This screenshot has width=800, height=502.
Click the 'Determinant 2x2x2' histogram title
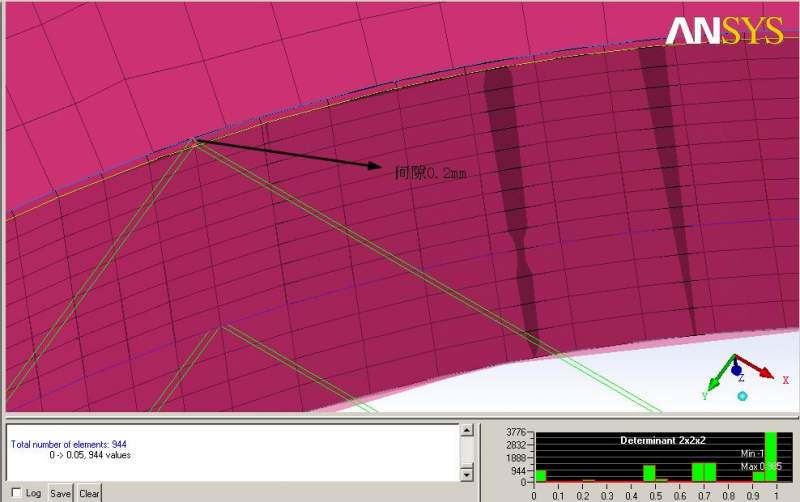tap(663, 440)
